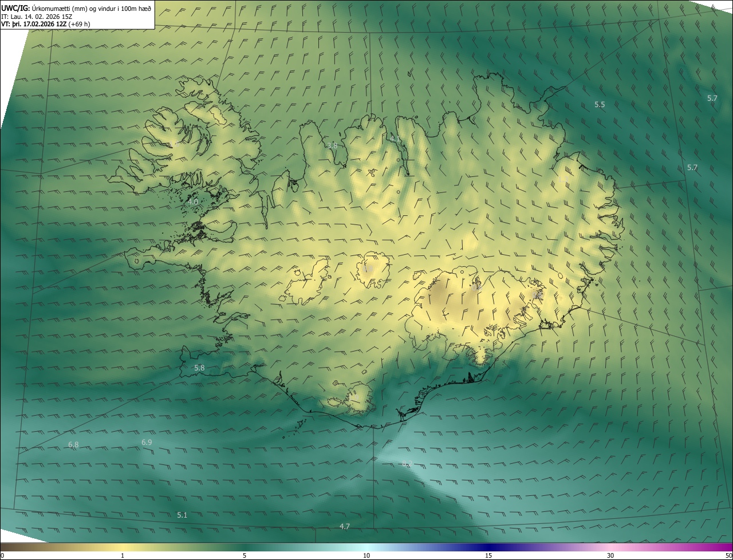Screen dimensions: 733x560
Task: Select the 'IT: Lau. 14. 02. 2026 15Z' line
Action: pyautogui.click(x=37, y=17)
